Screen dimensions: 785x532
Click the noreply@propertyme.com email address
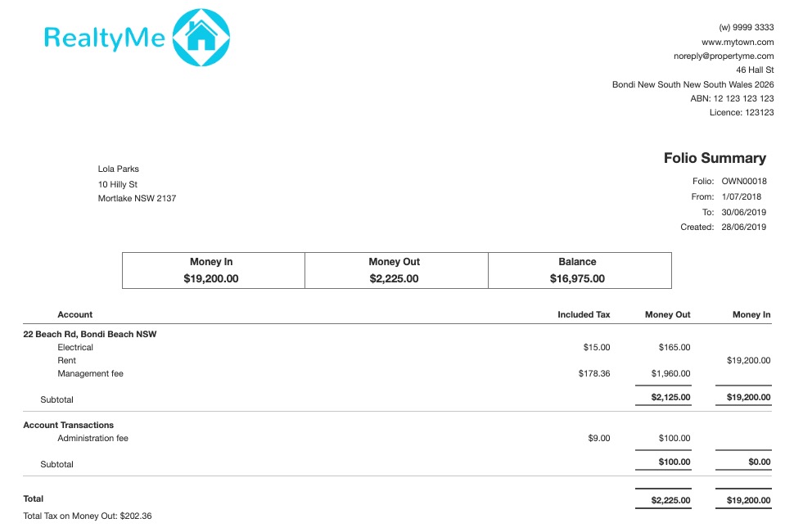[x=724, y=56]
